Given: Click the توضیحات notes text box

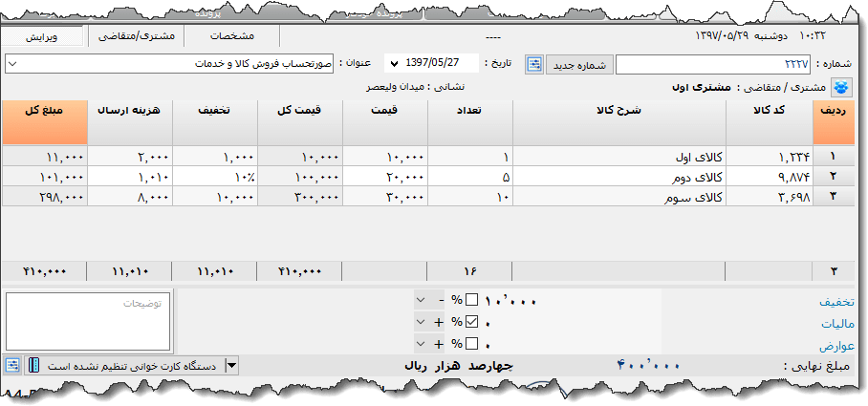Looking at the screenshot, I should click(x=89, y=322).
